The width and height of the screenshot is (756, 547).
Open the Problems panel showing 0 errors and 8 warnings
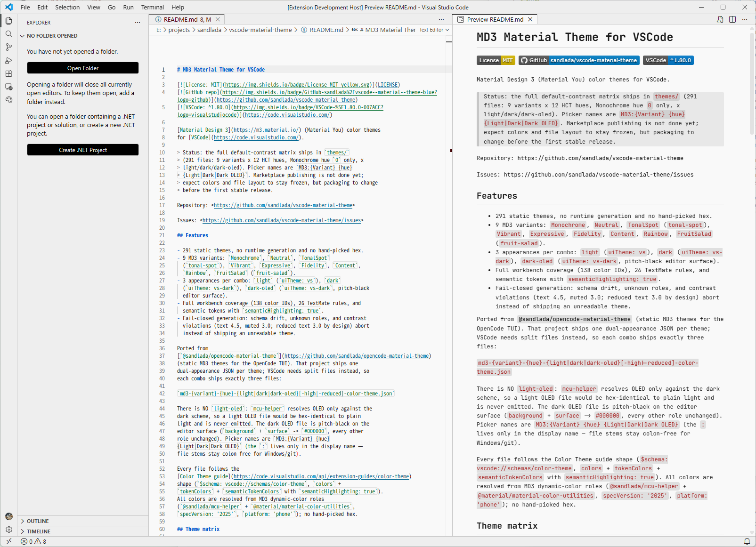pos(33,541)
